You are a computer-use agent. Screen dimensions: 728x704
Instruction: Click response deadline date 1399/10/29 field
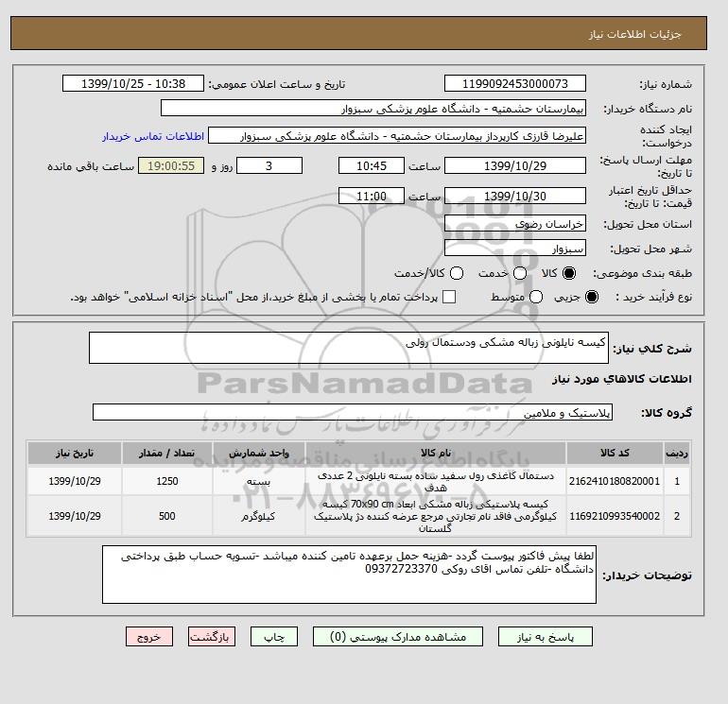pyautogui.click(x=515, y=165)
